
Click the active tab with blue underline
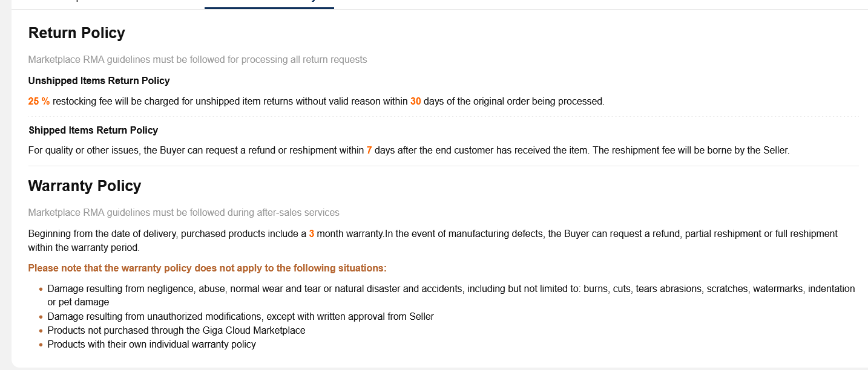[269, 3]
